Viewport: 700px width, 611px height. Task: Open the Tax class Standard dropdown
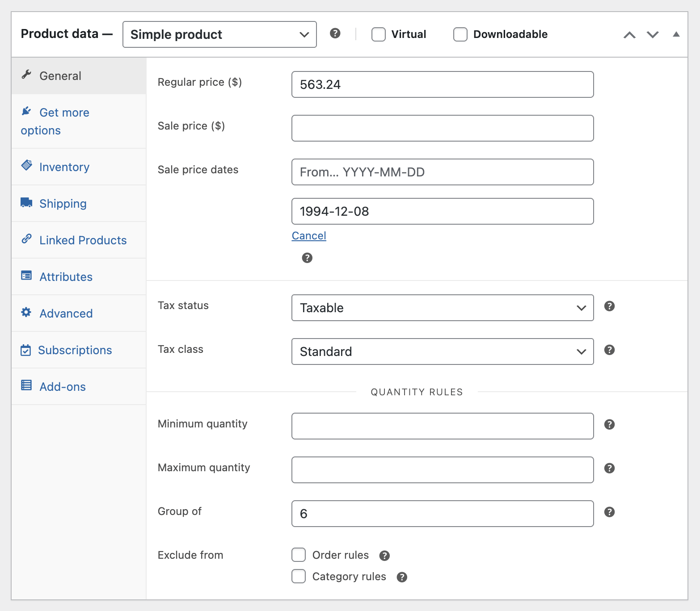[442, 352]
